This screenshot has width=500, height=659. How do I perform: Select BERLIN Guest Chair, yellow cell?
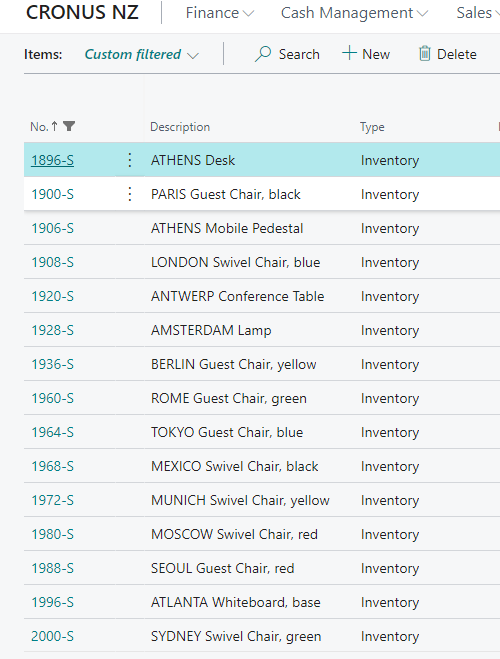click(x=233, y=364)
